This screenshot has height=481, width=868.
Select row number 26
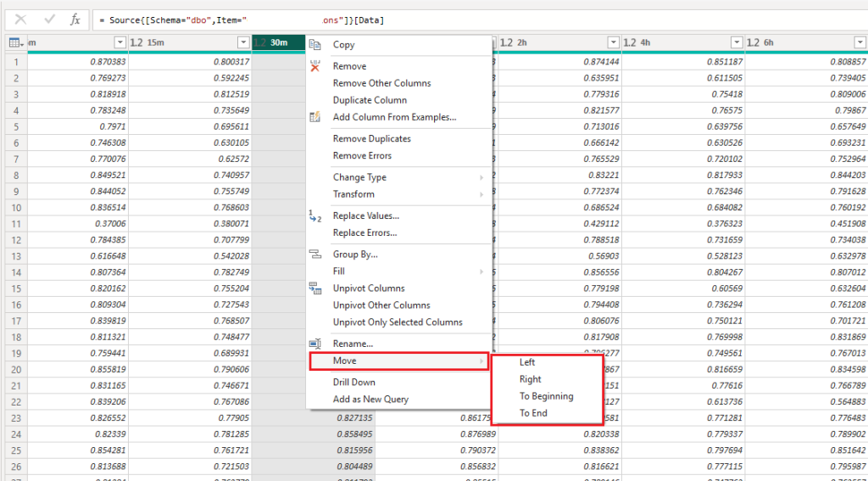(x=17, y=467)
